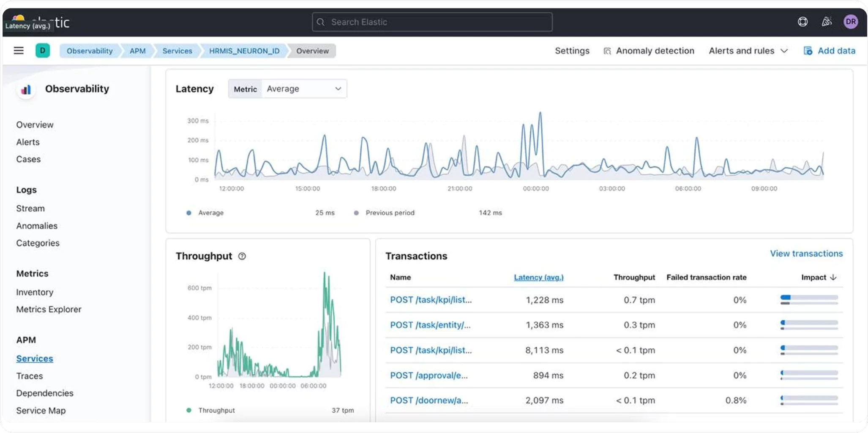The image size is (868, 433).
Task: Sort transactions by the Impact column
Action: (x=819, y=278)
